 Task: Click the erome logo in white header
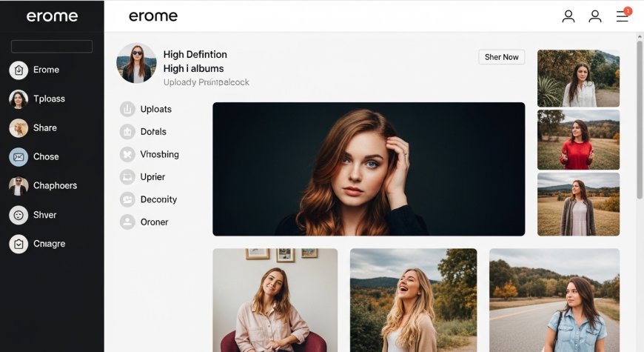pos(153,16)
